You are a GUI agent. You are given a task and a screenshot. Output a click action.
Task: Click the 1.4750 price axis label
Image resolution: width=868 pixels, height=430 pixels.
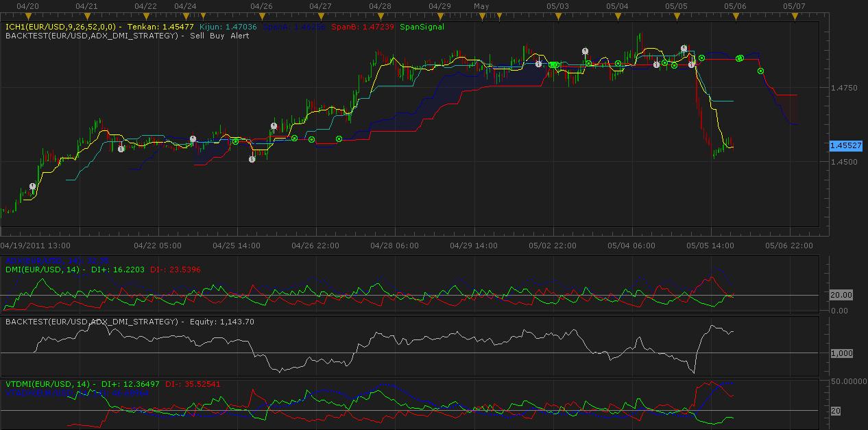[x=843, y=88]
